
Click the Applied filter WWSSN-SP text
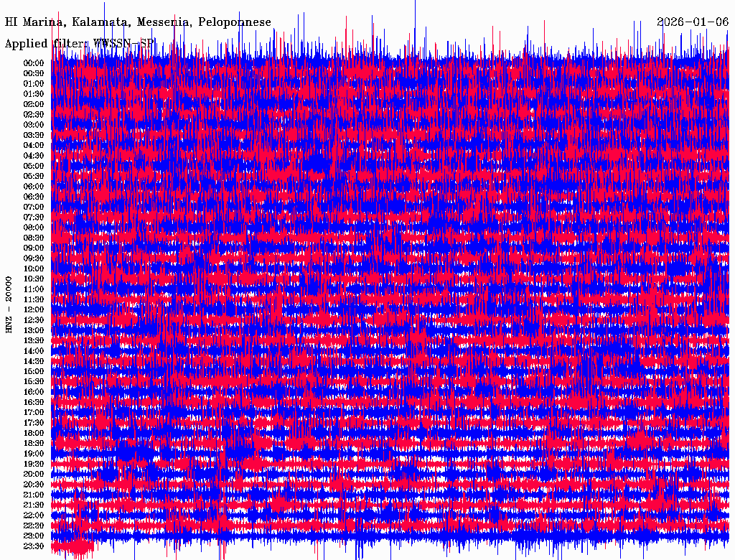79,43
